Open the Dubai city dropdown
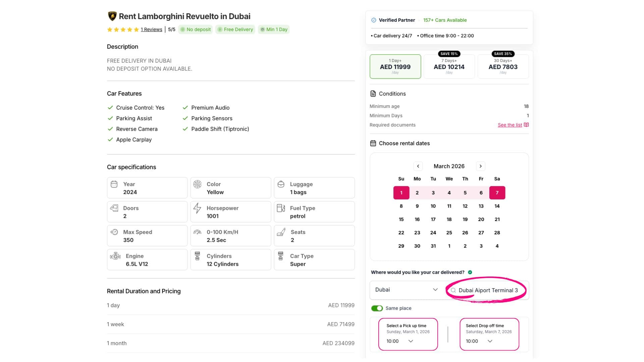This screenshot has height=362, width=644. (406, 290)
